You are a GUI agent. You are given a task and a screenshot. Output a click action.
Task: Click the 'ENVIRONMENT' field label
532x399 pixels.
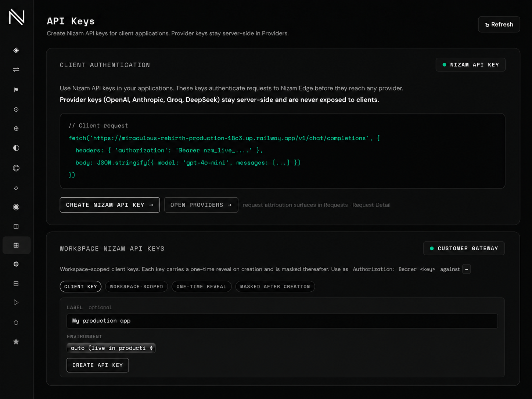pos(85,337)
